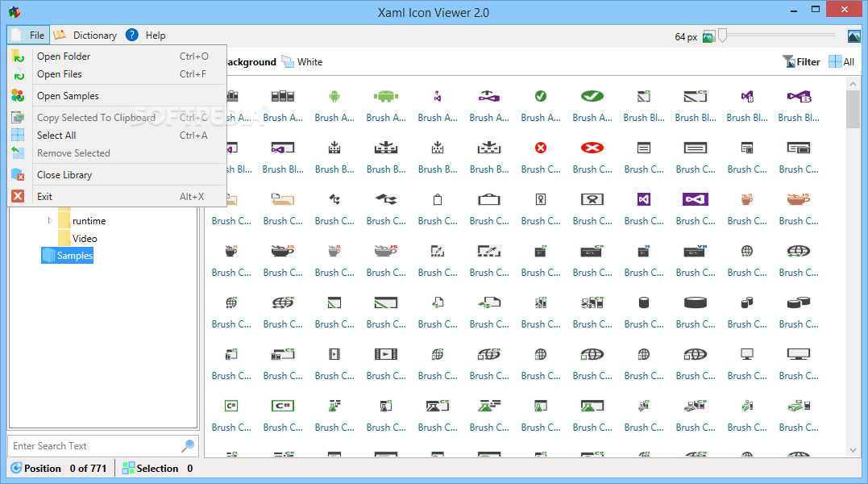Select the wide green C# box icon
Viewport: 868px width, 484px height.
click(283, 406)
